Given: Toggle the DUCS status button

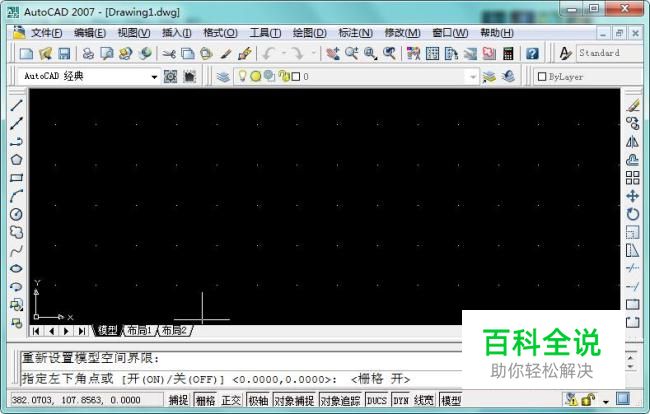Looking at the screenshot, I should click(x=377, y=400).
